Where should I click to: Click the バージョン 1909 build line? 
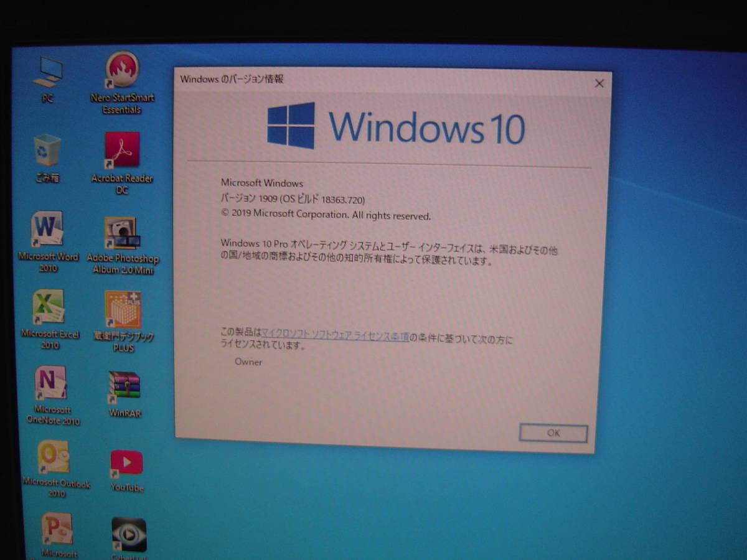click(293, 199)
